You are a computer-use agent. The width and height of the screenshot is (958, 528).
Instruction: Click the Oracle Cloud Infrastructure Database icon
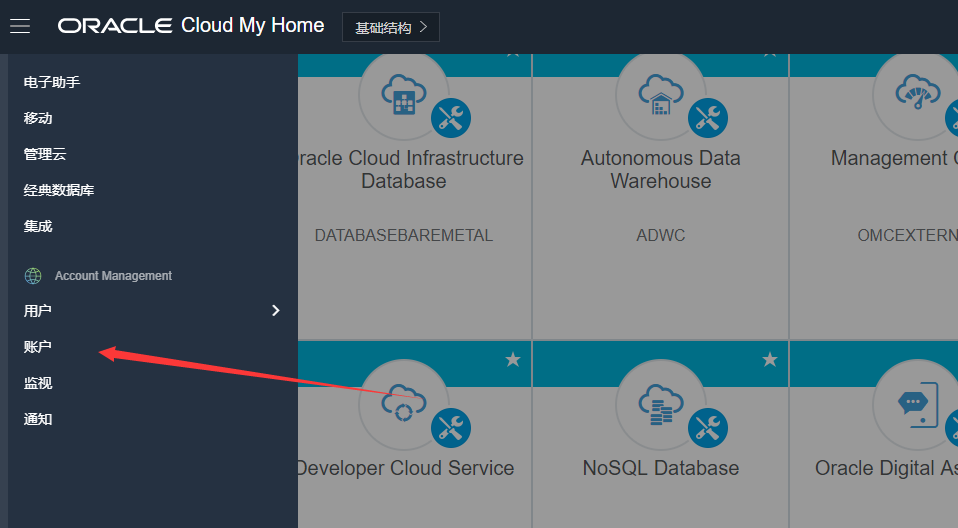pyautogui.click(x=404, y=96)
